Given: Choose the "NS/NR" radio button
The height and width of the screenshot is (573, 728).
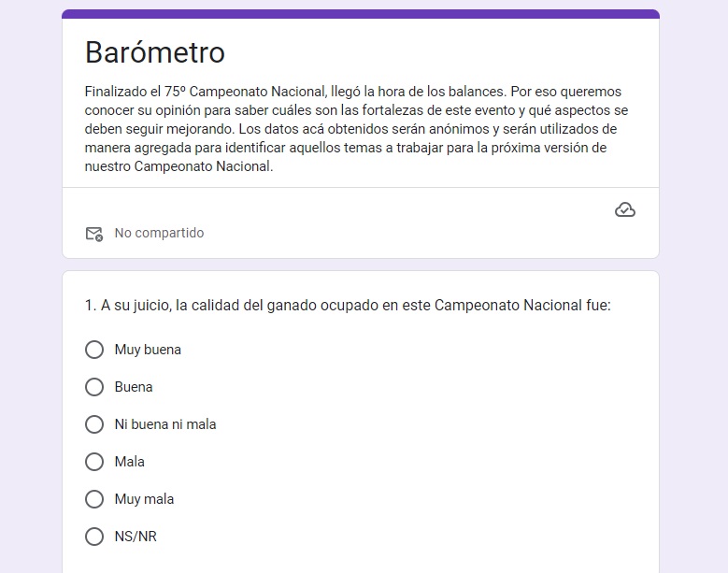Looking at the screenshot, I should [x=94, y=537].
